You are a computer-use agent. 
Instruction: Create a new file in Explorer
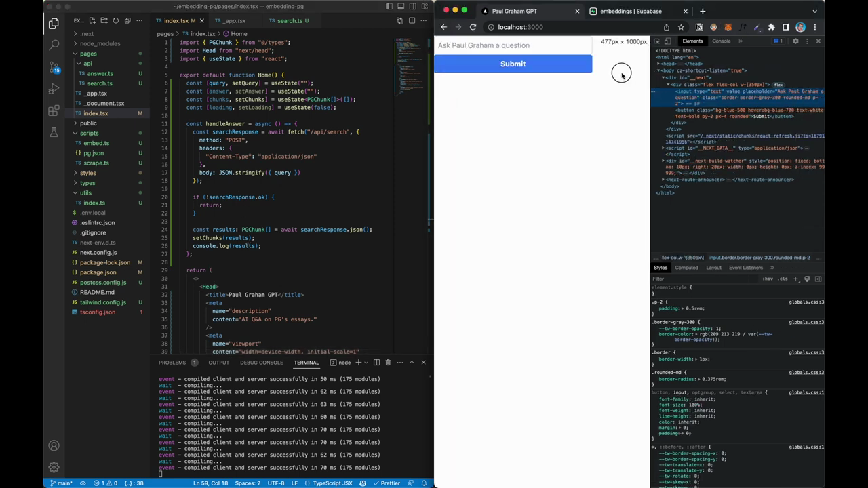click(92, 21)
